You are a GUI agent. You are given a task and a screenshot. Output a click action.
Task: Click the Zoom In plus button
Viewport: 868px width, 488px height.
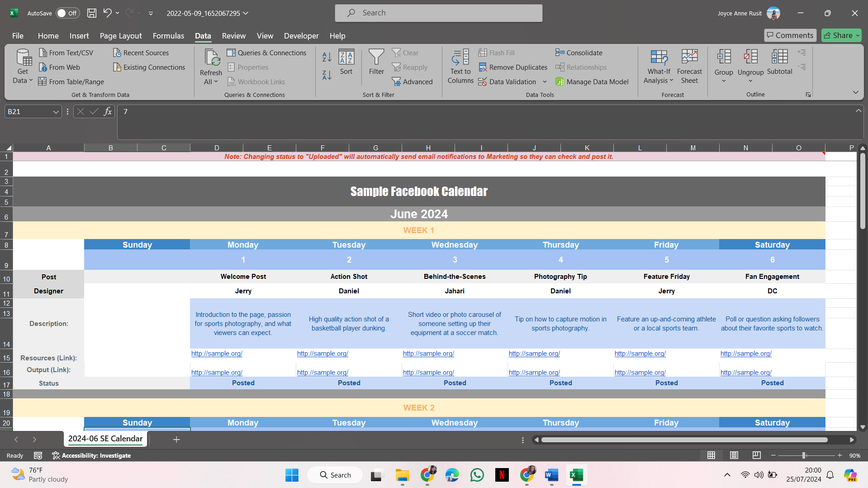pyautogui.click(x=840, y=455)
